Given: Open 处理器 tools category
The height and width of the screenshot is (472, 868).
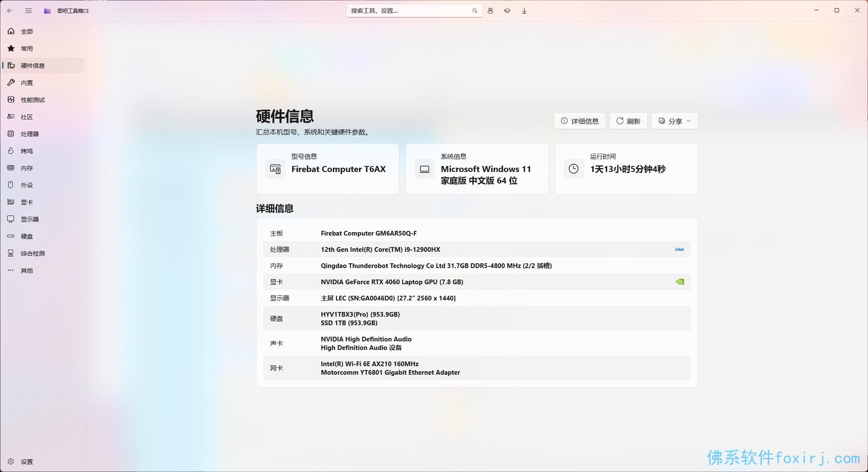Looking at the screenshot, I should click(x=43, y=134).
